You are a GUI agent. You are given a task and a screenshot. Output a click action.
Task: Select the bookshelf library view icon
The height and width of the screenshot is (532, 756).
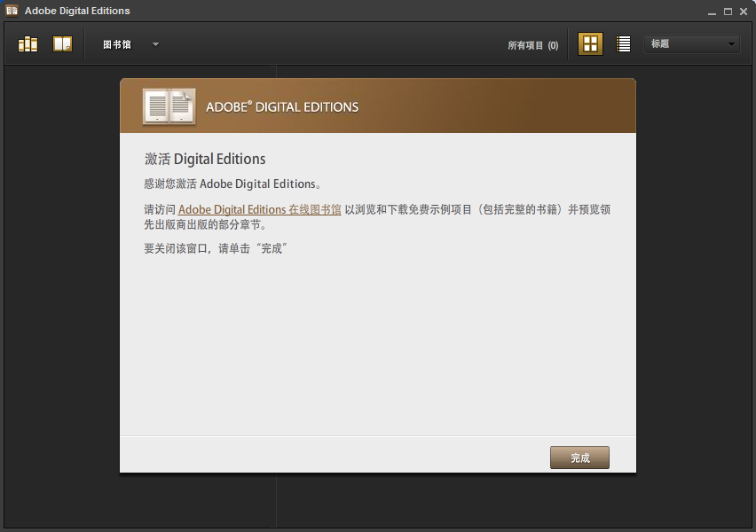coord(28,43)
